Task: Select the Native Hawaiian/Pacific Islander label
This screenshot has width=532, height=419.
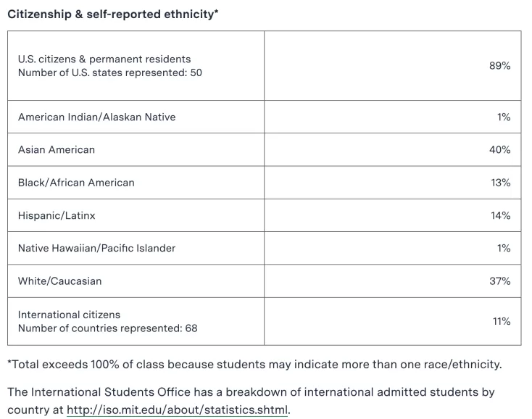Action: point(96,248)
